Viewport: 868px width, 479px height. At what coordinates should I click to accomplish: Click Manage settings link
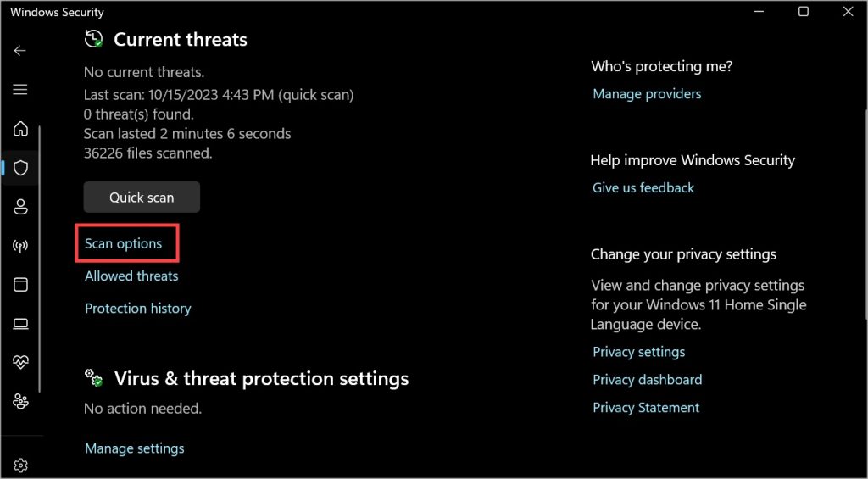tap(135, 448)
